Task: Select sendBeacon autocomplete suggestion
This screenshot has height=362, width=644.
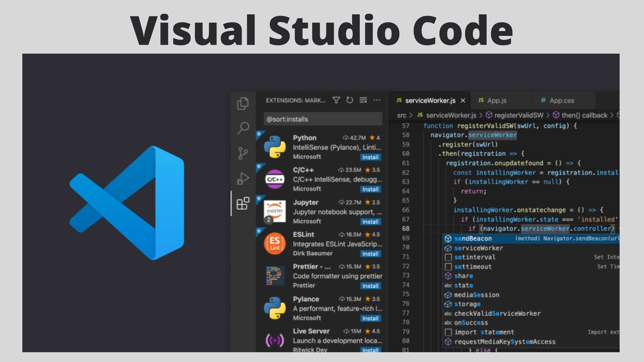Action: tap(531, 239)
